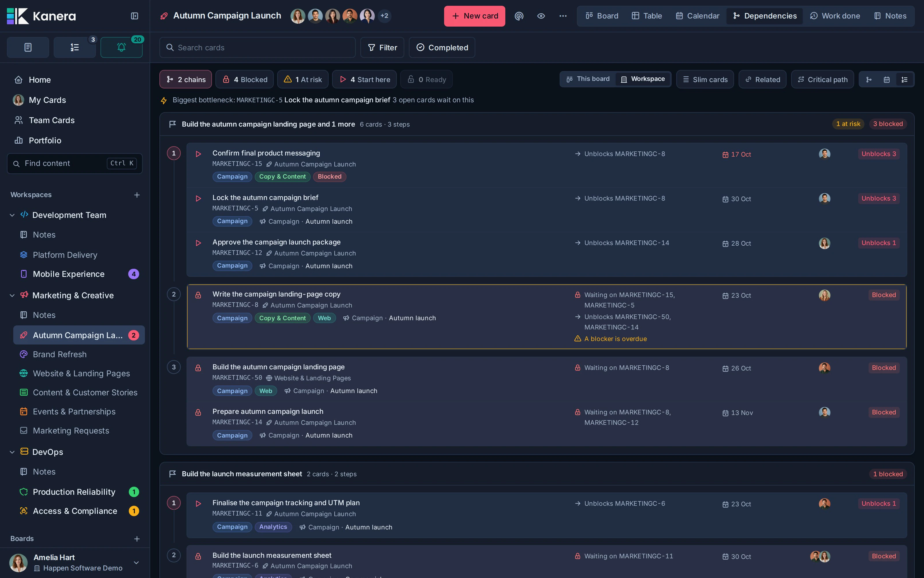Open the document panel icon in sidebar

pos(28,47)
